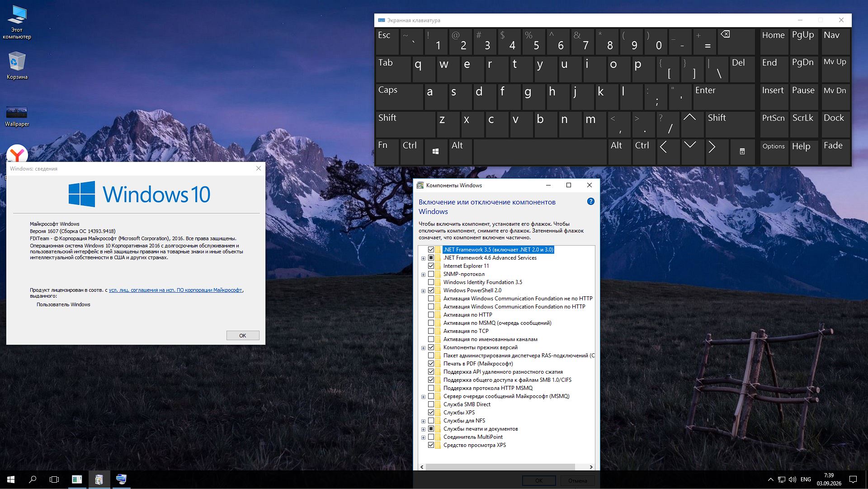
Task: Click the help question mark in Компоненты Windows
Action: (590, 202)
